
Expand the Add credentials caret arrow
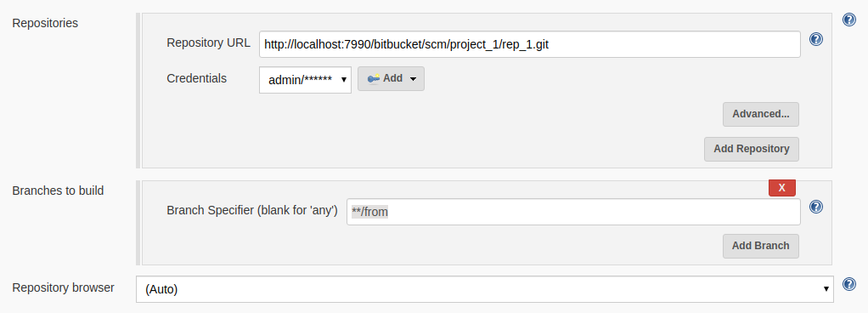click(413, 79)
